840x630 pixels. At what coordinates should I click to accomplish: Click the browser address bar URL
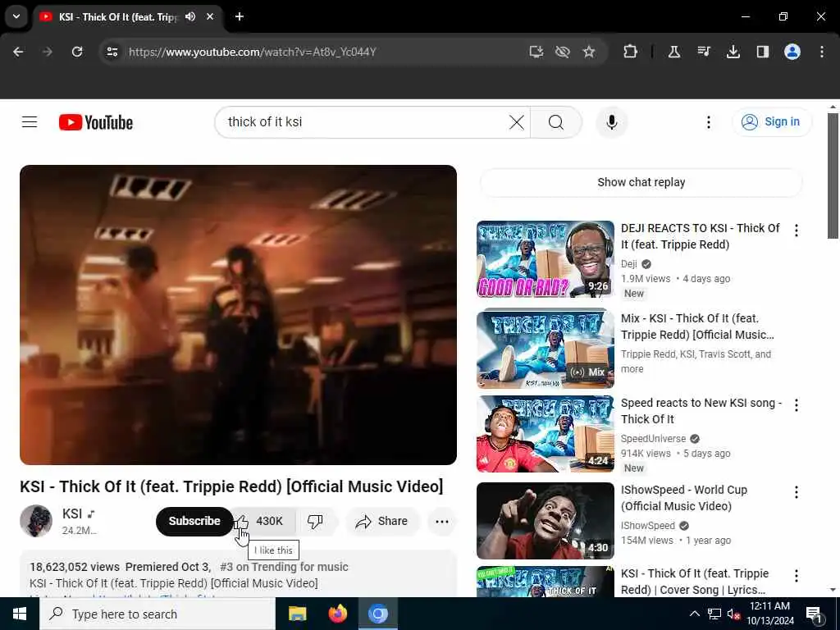(x=253, y=52)
